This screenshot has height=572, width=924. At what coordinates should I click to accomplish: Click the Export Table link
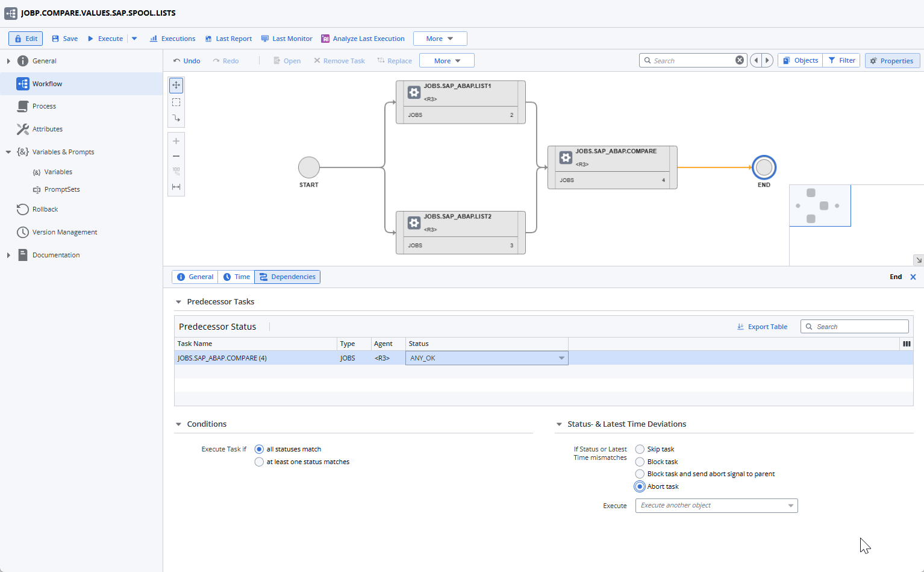tap(762, 326)
